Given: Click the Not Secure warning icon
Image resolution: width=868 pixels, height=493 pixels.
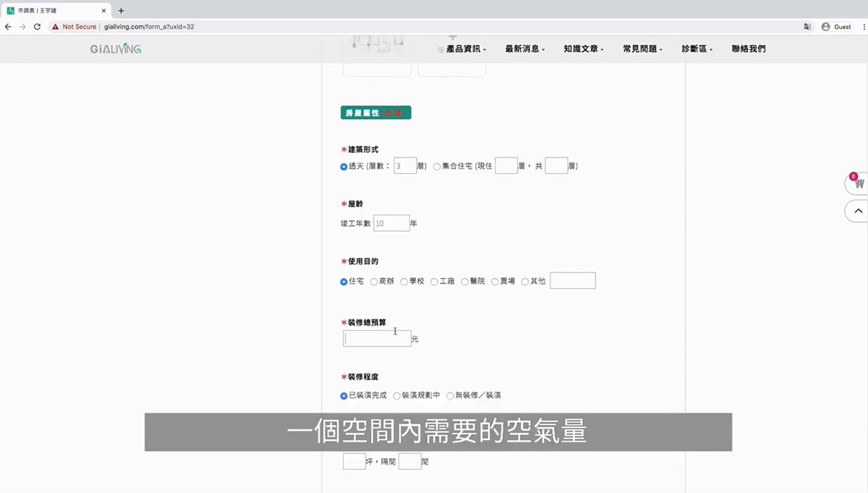Looking at the screenshot, I should pos(55,27).
